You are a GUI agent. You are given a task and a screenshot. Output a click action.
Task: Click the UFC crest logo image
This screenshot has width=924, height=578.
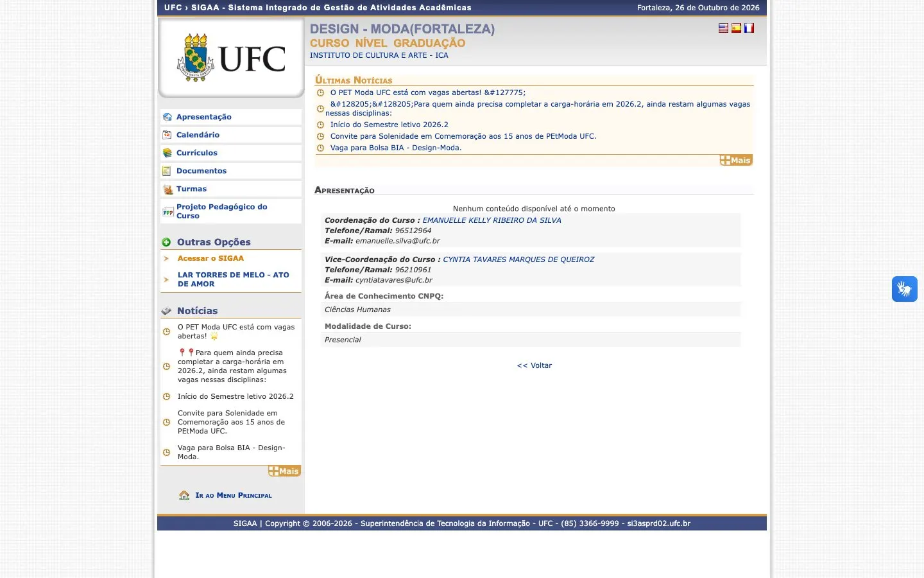pos(231,58)
